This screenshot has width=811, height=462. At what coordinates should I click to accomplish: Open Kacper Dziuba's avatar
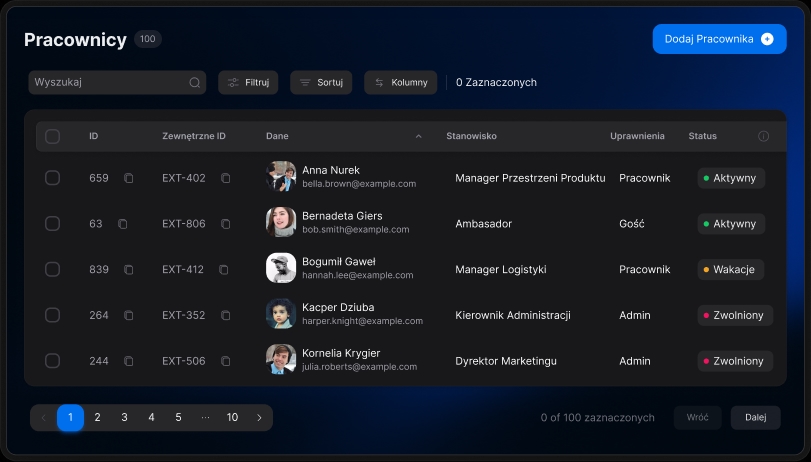tap(281, 314)
